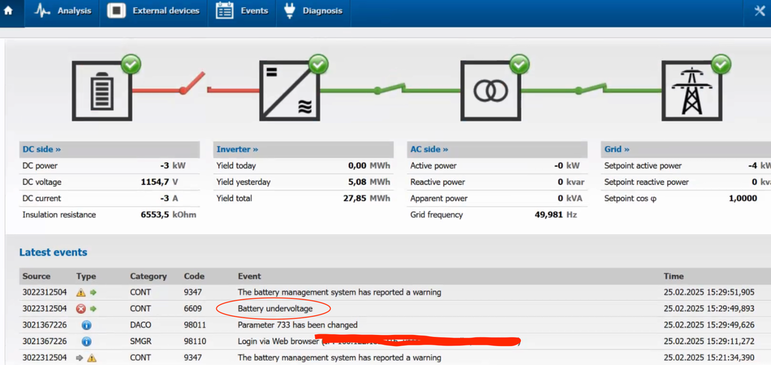This screenshot has width=771, height=365.
Task: Open the Analysis menu
Action: point(62,11)
